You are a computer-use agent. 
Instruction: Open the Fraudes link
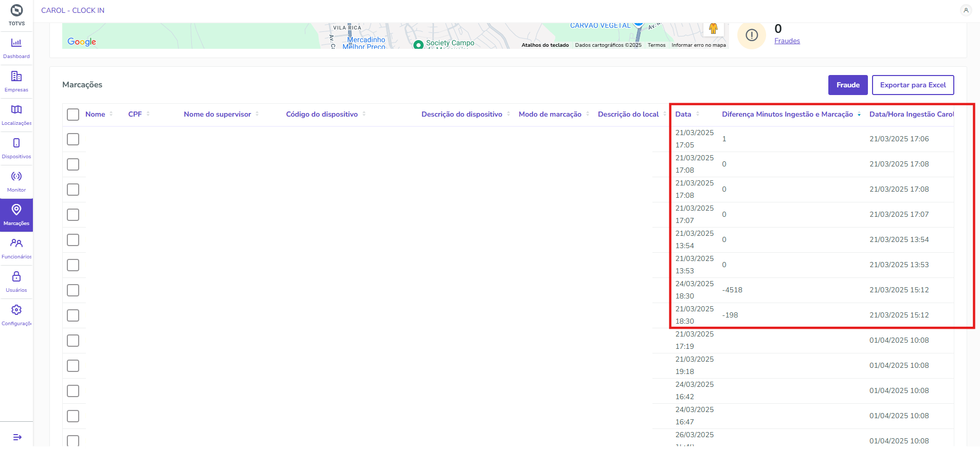pos(787,41)
